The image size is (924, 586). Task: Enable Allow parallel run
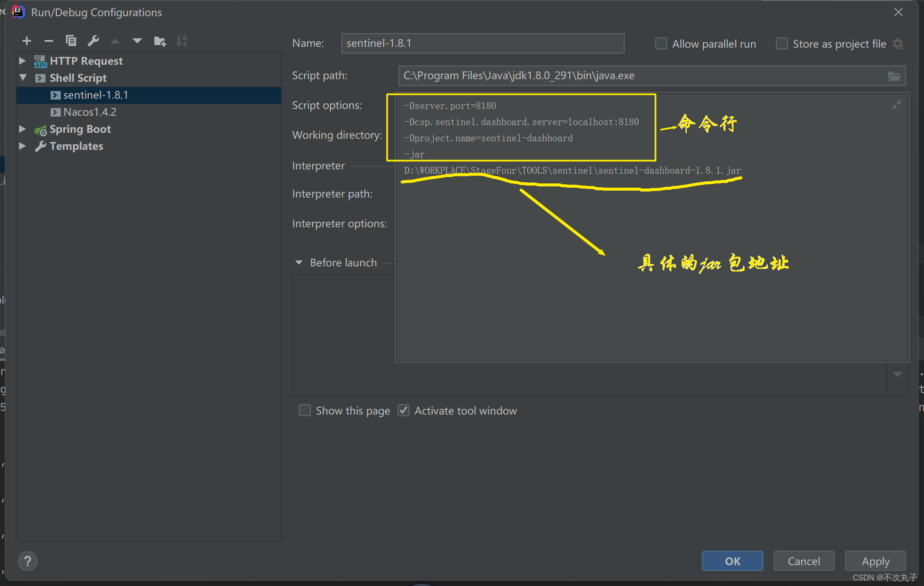click(661, 43)
